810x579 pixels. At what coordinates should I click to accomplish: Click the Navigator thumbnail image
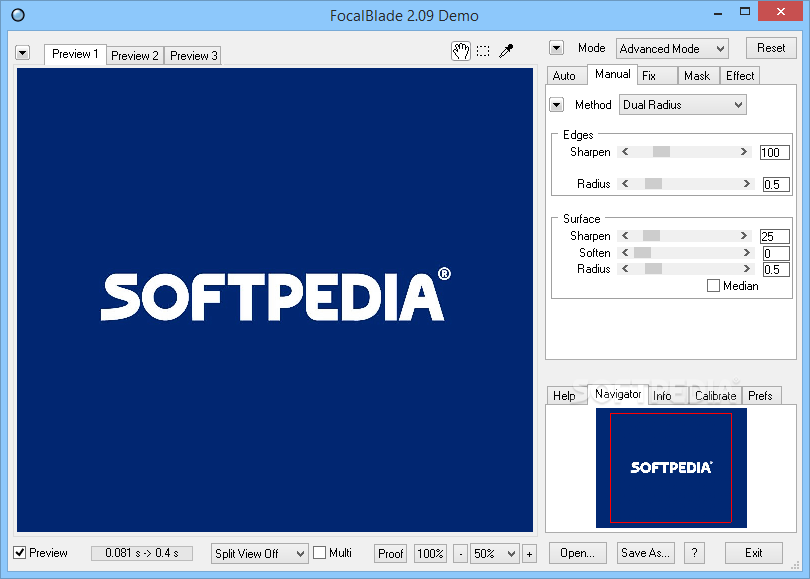(671, 468)
